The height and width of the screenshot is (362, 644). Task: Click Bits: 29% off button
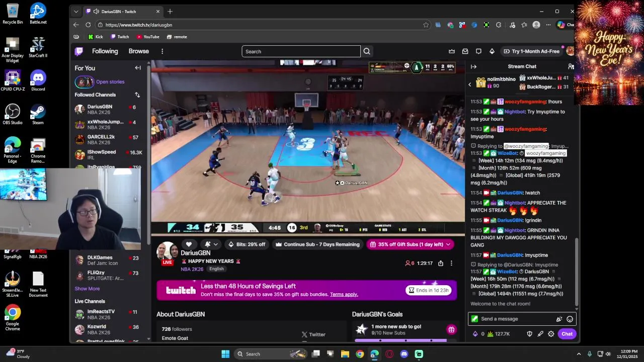pyautogui.click(x=247, y=244)
